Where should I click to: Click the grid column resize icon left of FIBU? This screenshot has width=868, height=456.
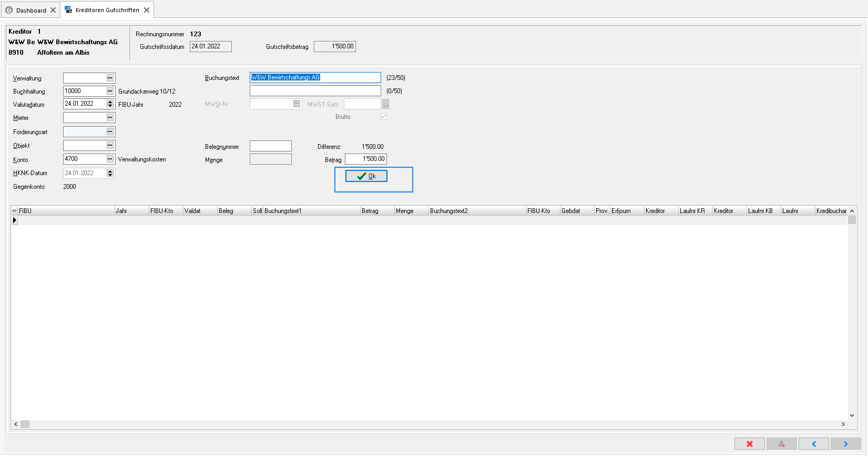point(14,211)
